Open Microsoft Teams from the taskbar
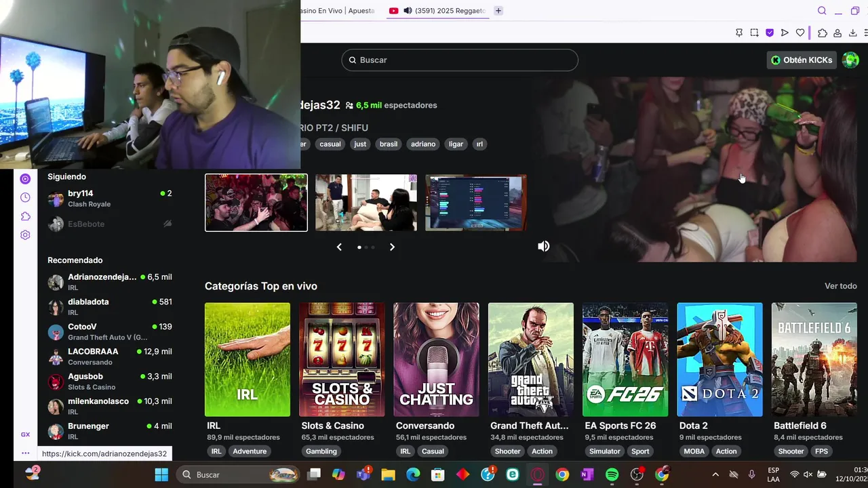This screenshot has width=868, height=488. tap(363, 474)
